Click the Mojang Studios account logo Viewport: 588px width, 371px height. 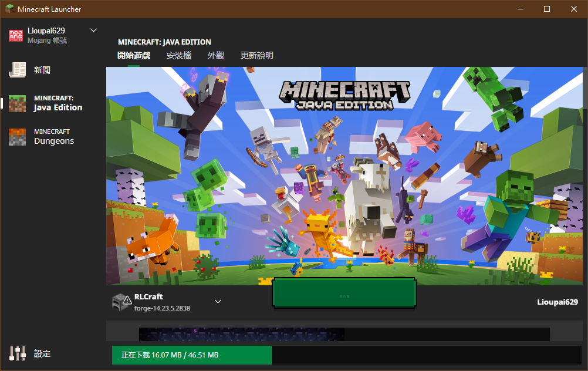point(16,36)
